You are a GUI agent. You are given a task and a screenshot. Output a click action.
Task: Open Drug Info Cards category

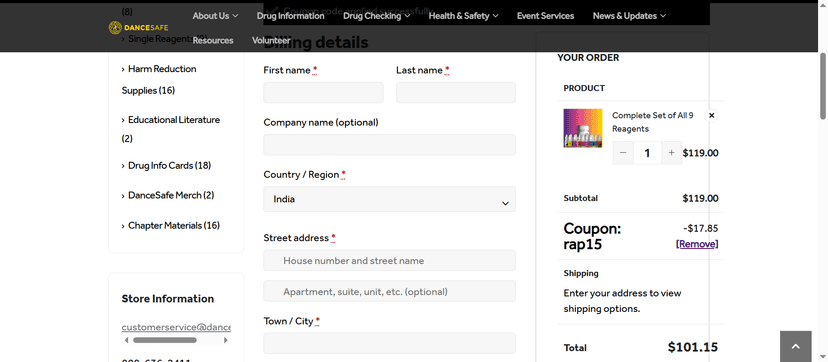click(x=170, y=166)
